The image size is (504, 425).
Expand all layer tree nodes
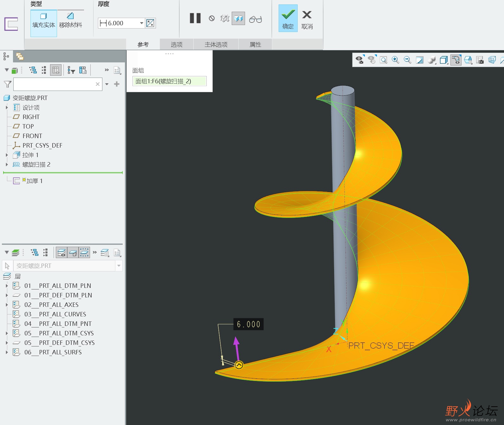click(35, 252)
